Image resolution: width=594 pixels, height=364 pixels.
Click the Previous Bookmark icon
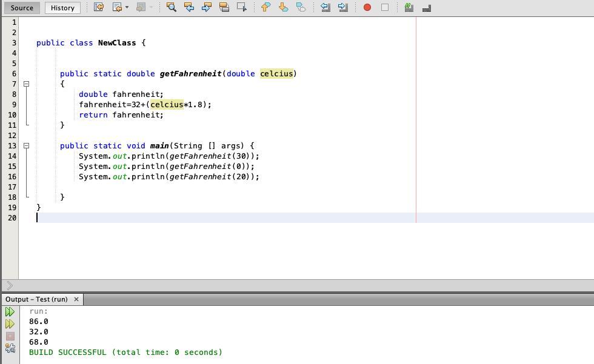[x=265, y=7]
